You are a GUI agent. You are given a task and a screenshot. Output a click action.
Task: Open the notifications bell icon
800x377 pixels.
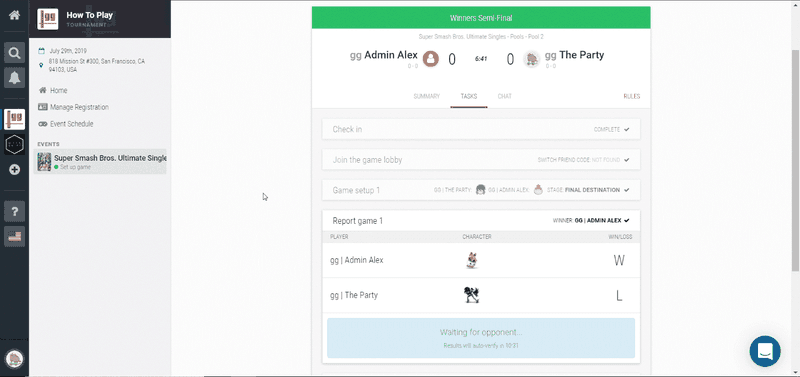tap(14, 78)
